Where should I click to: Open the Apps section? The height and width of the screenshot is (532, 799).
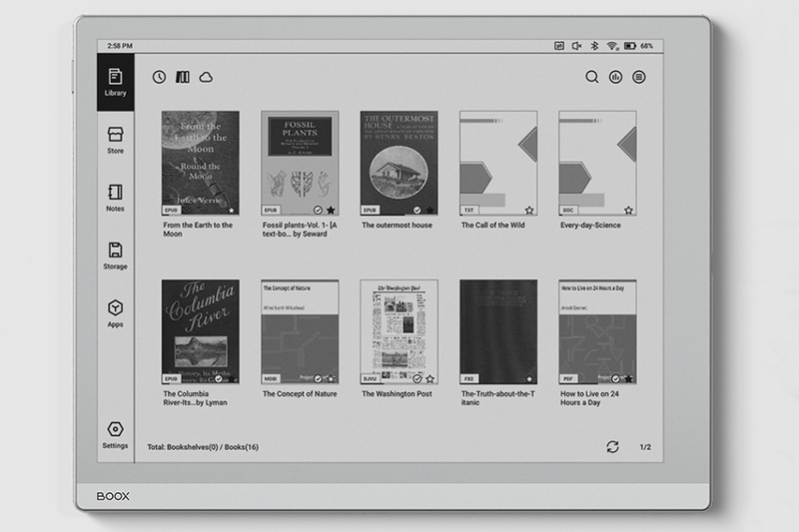coord(115,313)
